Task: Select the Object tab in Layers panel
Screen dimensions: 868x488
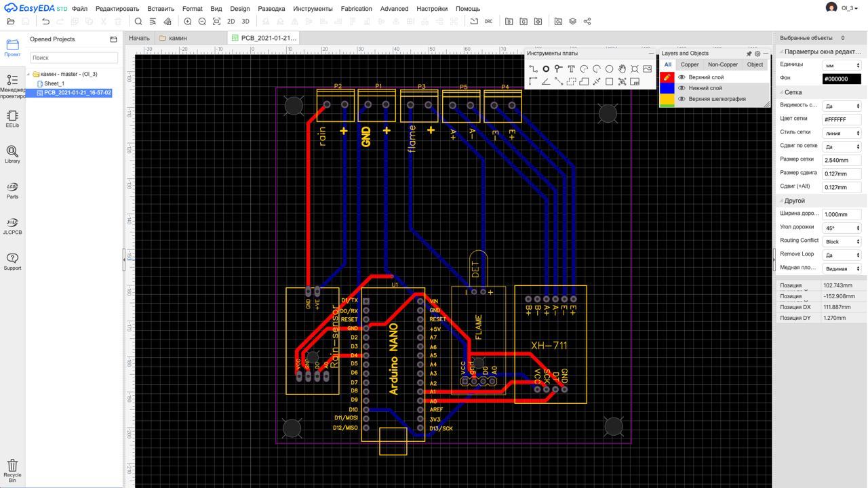Action: [x=755, y=65]
